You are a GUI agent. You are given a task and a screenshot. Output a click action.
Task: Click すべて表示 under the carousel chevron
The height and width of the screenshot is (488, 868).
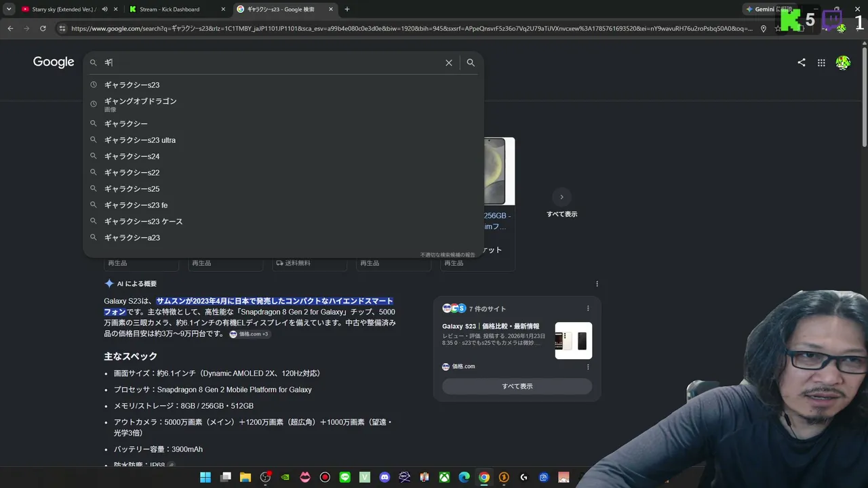[x=561, y=214]
